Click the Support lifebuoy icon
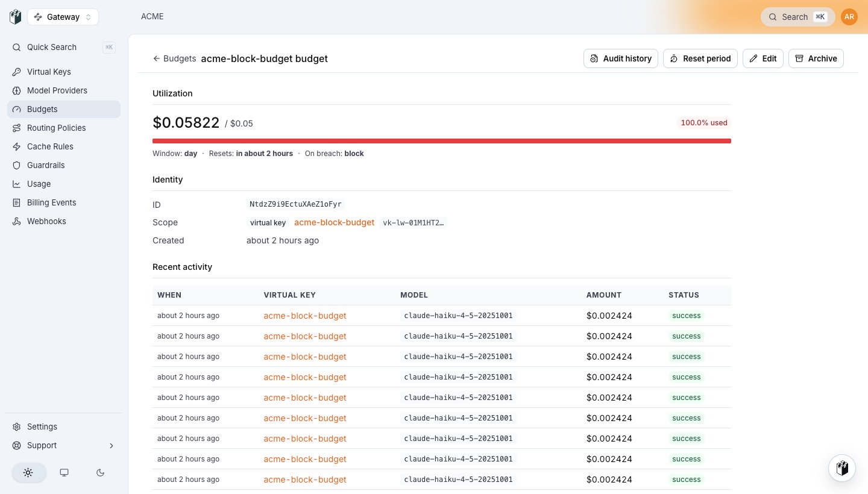 pos(17,445)
